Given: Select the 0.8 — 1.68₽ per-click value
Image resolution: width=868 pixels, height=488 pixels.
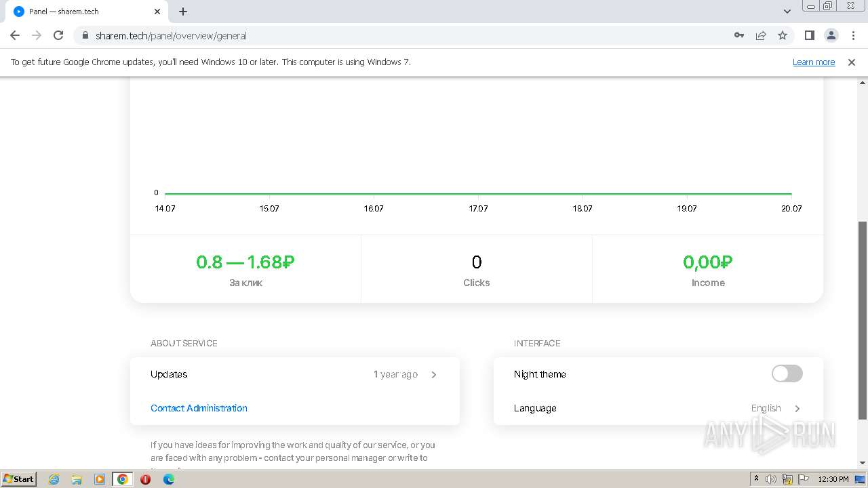Looking at the screenshot, I should [x=245, y=262].
